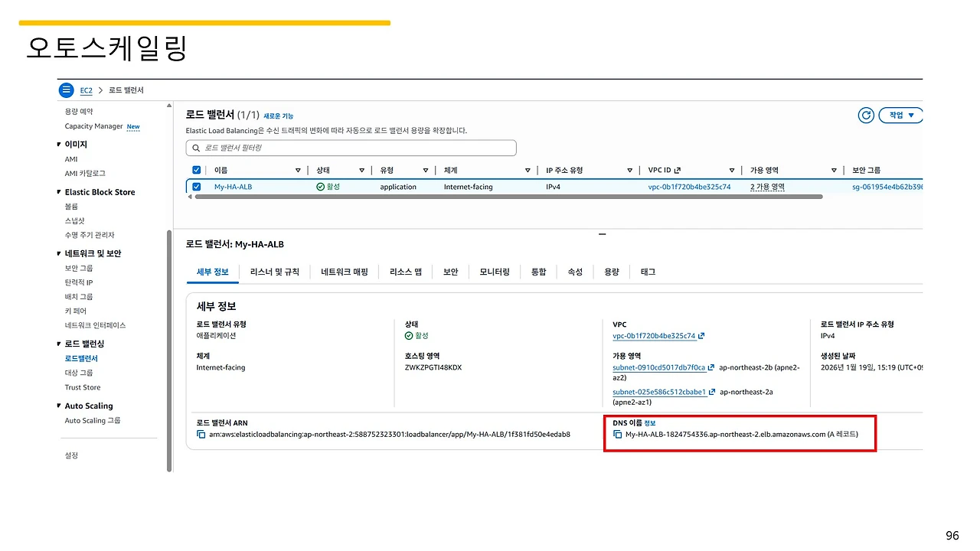Select the 보안 tab

coord(450,272)
